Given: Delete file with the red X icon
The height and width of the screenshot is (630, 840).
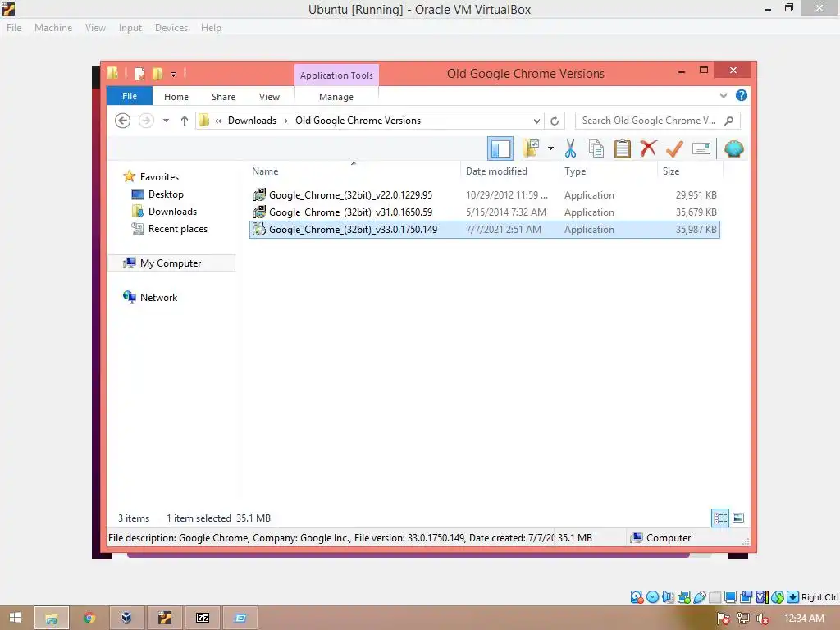Looking at the screenshot, I should point(648,148).
